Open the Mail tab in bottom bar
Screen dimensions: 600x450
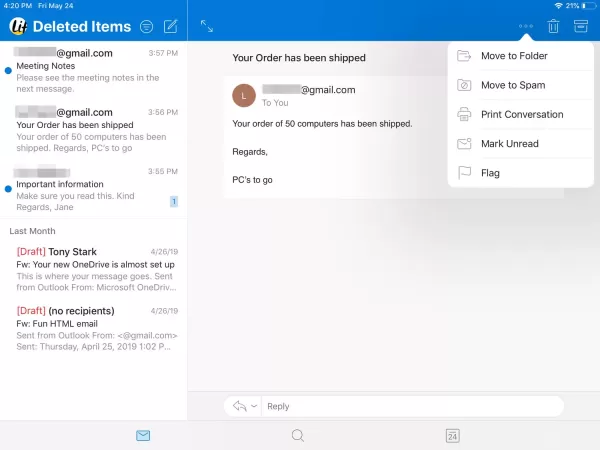(x=143, y=435)
